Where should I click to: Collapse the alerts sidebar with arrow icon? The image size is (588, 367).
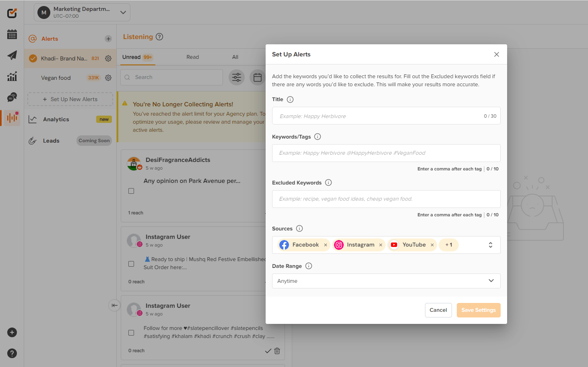tap(114, 305)
